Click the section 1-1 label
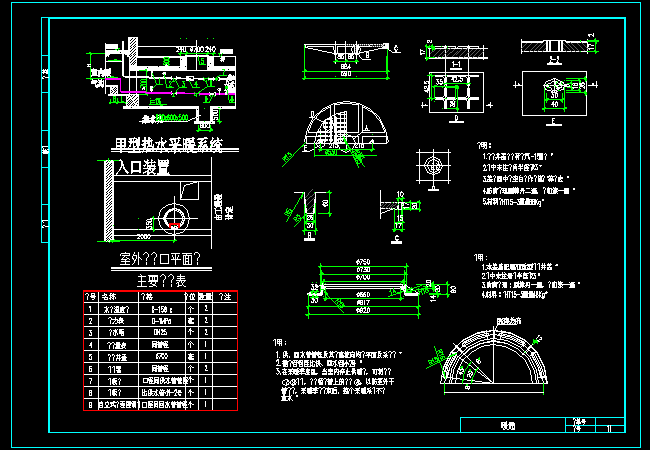 (455, 64)
